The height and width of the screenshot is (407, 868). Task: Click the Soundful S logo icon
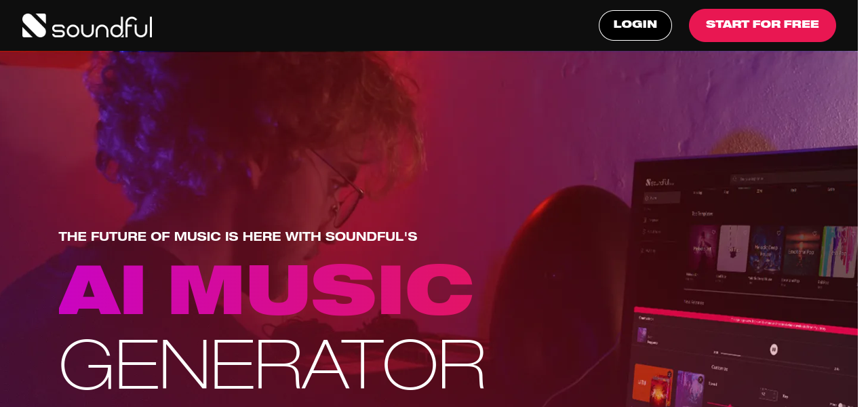click(34, 26)
